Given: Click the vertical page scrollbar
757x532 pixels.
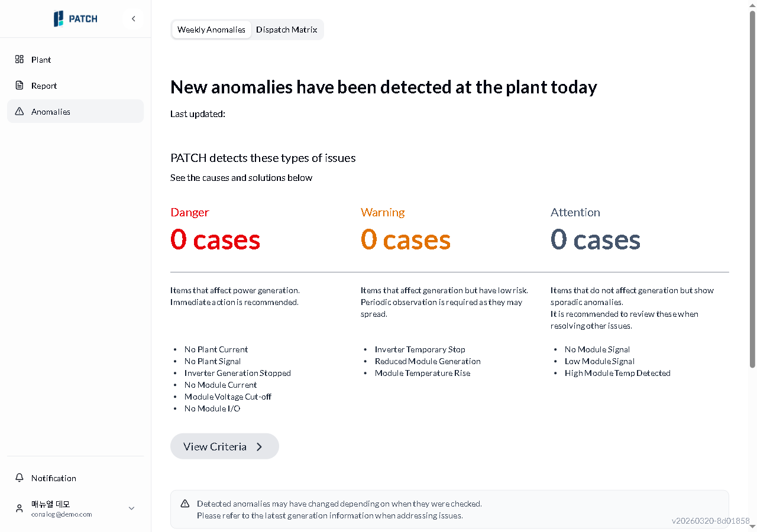Looking at the screenshot, I should pos(752,189).
